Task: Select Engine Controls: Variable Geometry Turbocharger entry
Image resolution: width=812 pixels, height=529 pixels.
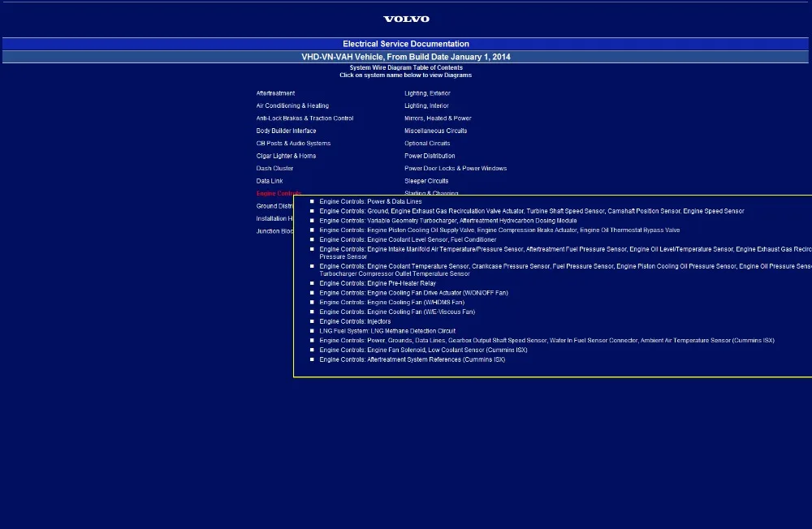Action: (448, 221)
